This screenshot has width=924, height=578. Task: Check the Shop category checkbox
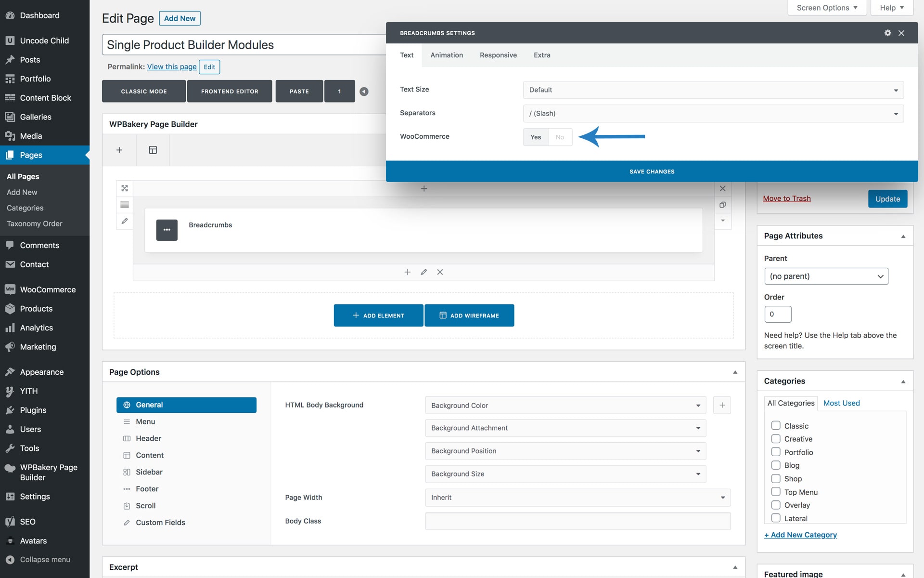click(776, 479)
